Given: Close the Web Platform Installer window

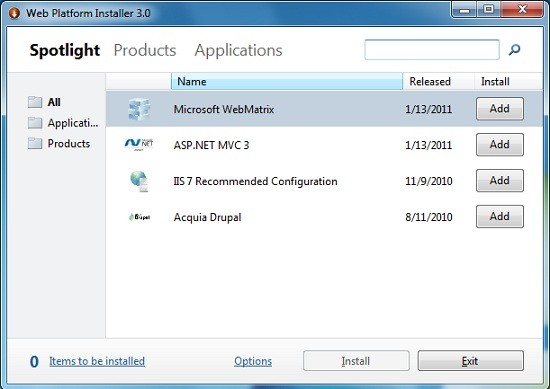Looking at the screenshot, I should pyautogui.click(x=522, y=9).
